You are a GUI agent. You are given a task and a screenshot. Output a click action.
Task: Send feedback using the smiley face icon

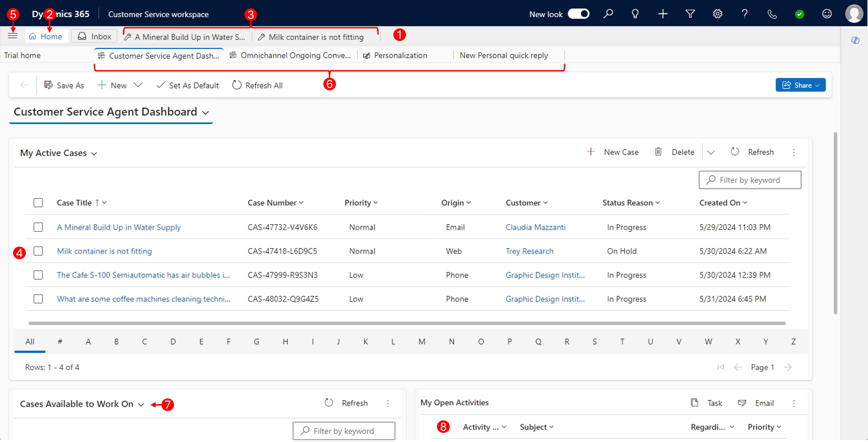pyautogui.click(x=827, y=14)
